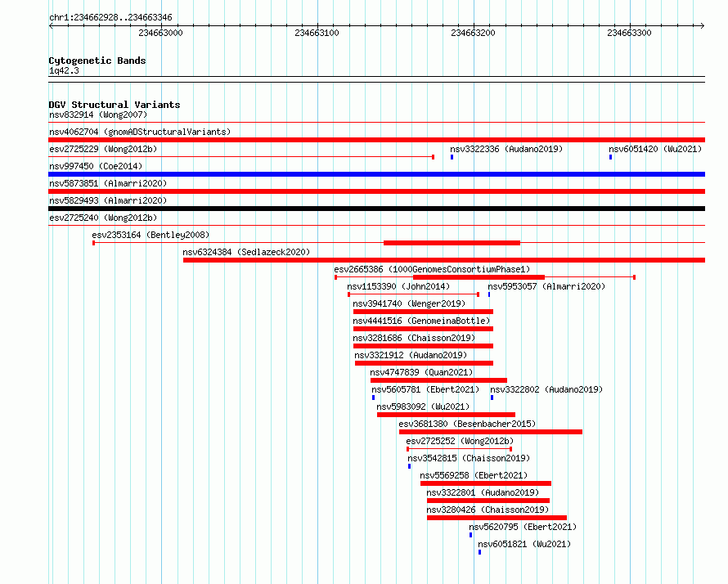Click the ruler position 234663200

(473, 33)
